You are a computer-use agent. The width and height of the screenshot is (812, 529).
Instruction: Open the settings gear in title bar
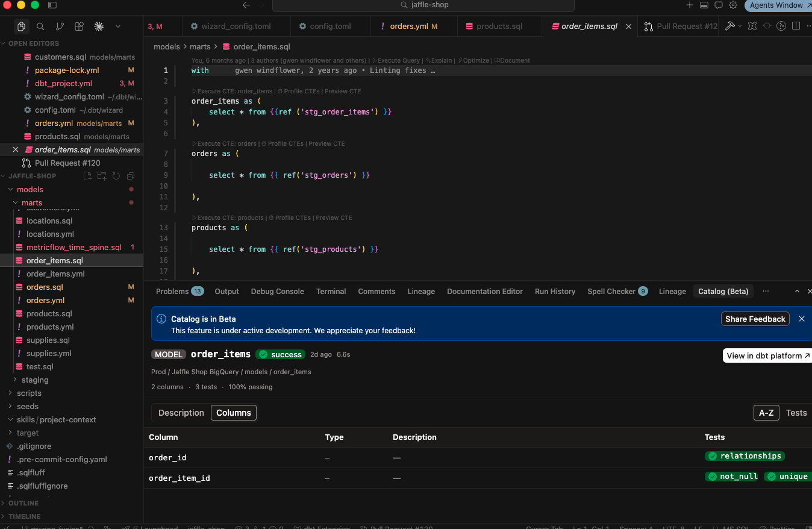click(x=733, y=5)
